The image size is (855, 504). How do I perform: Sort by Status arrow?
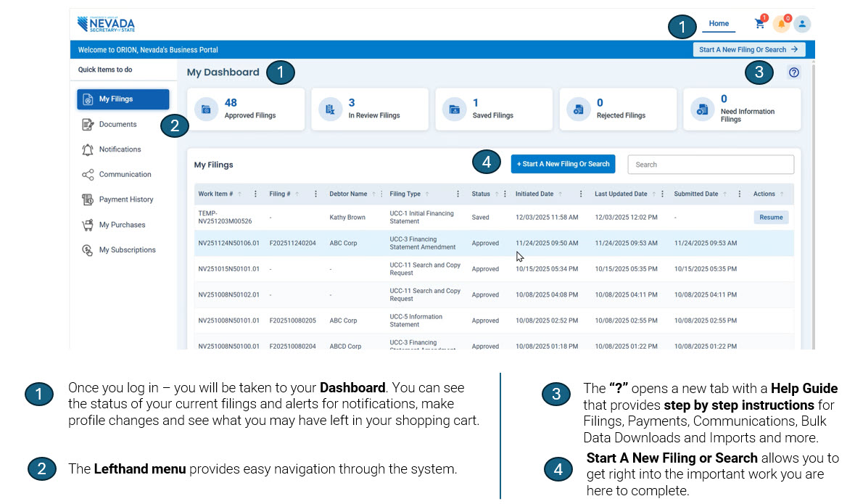tap(497, 194)
